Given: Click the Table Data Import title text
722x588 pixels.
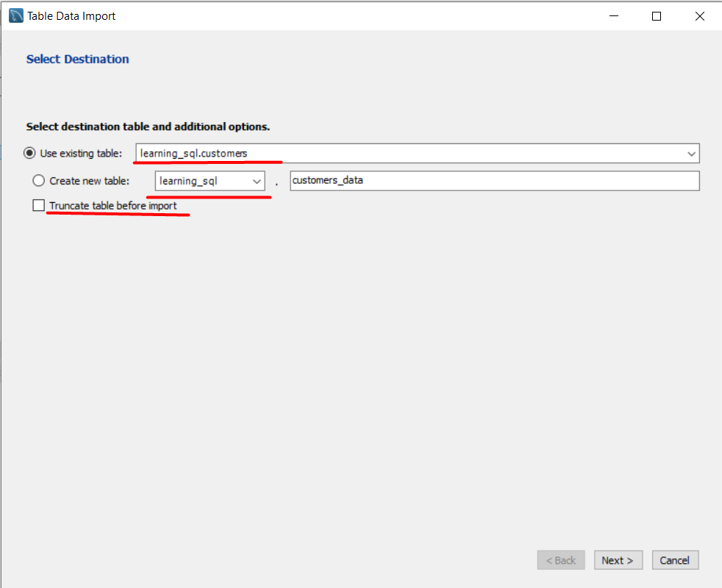Looking at the screenshot, I should click(x=71, y=15).
